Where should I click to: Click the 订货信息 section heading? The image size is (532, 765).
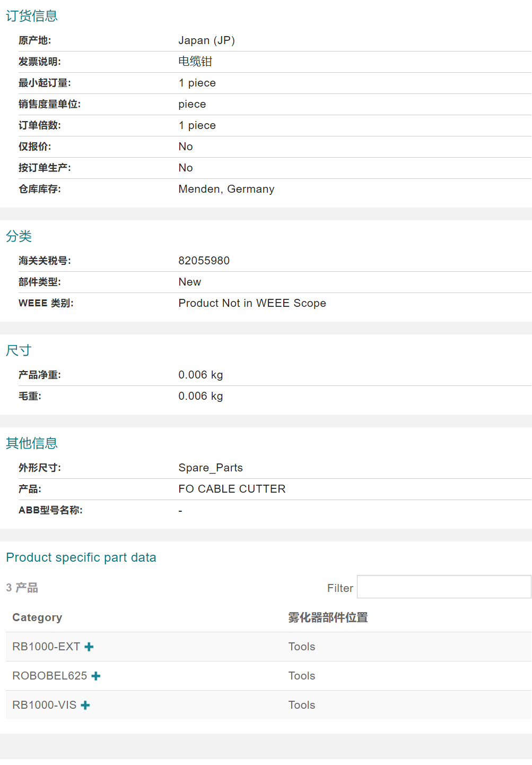(x=32, y=16)
